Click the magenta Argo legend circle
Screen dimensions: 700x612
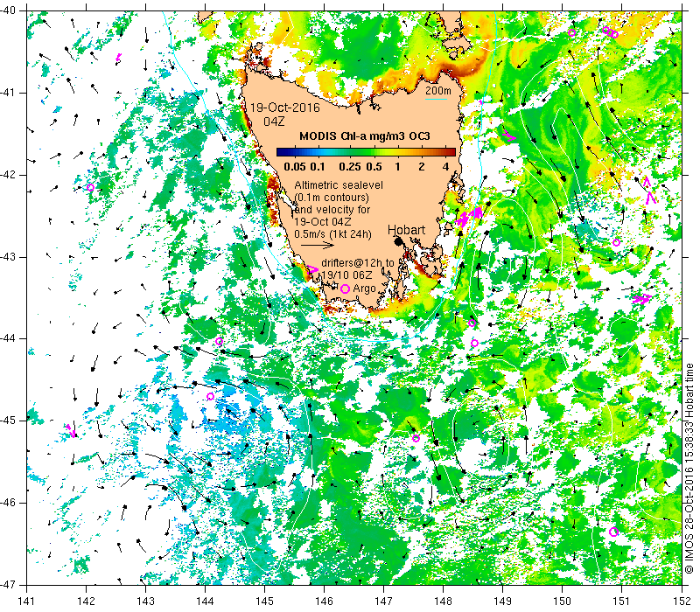coord(345,289)
